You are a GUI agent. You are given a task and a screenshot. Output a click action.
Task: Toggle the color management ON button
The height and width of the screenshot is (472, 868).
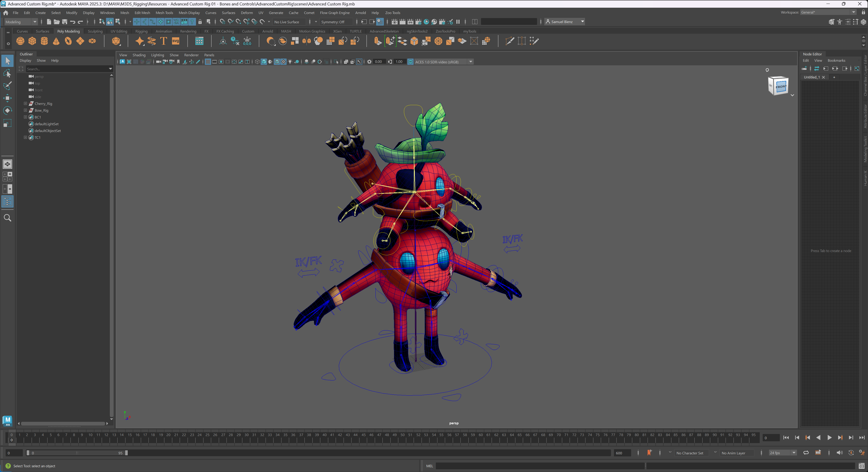pyautogui.click(x=410, y=62)
